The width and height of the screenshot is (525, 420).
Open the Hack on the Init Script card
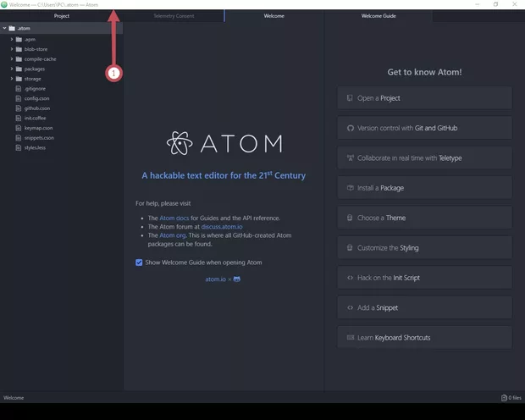coord(424,278)
